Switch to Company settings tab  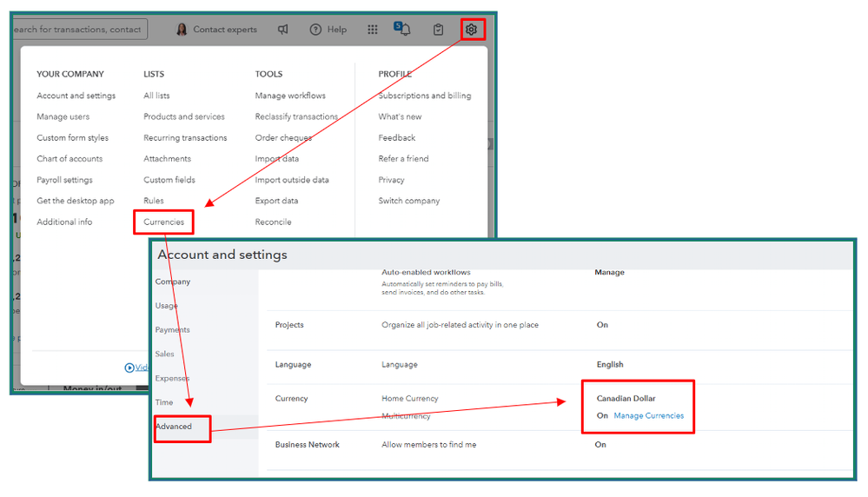[173, 282]
